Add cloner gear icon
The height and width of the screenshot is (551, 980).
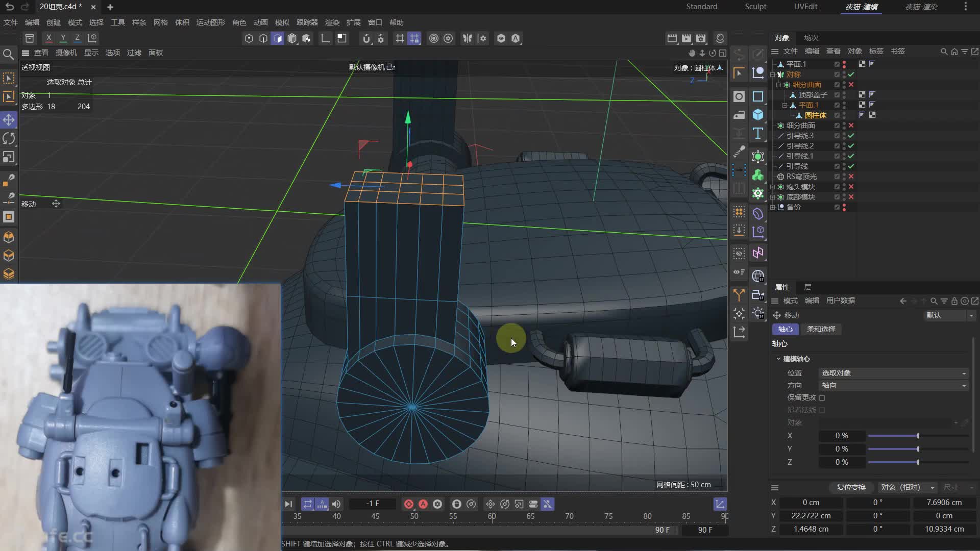[x=758, y=193]
